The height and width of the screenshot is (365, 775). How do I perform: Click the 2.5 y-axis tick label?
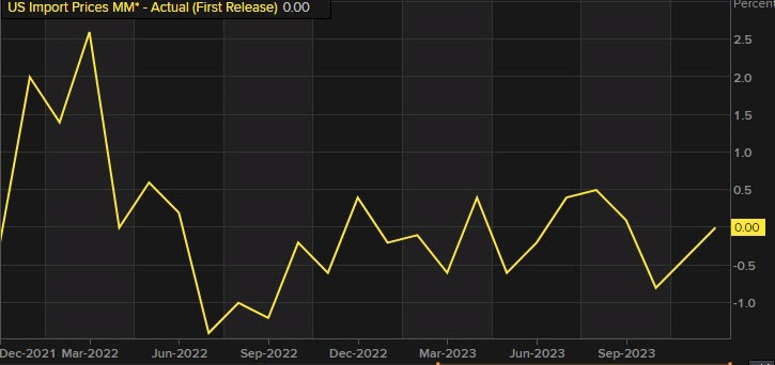[743, 40]
